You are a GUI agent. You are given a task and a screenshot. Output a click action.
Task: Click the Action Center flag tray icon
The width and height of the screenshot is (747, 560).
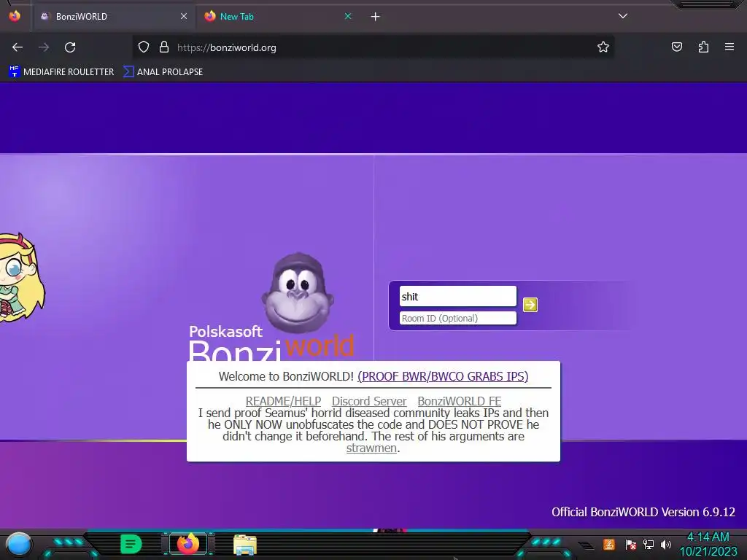[630, 544]
